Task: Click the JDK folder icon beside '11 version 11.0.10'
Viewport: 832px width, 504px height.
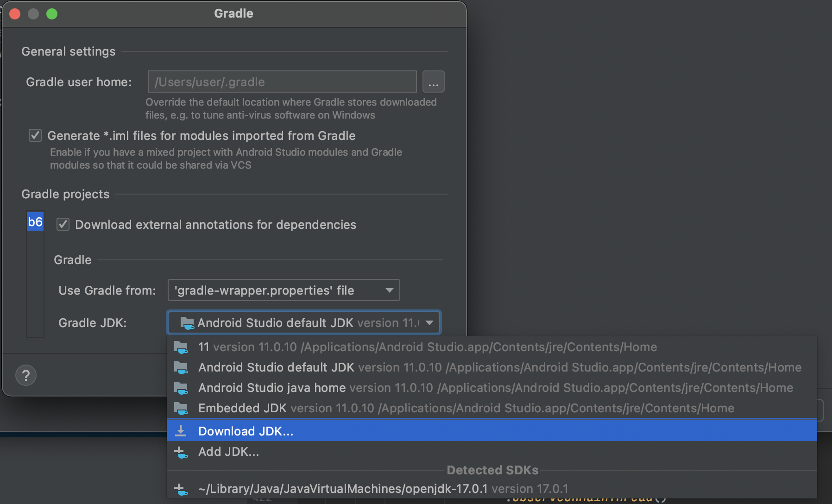Action: tap(181, 347)
